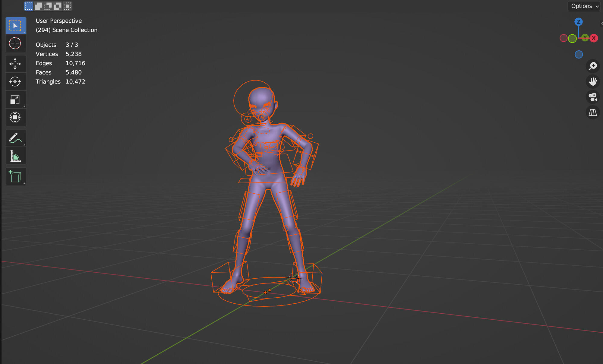Snap view to the Z axis gizmo
This screenshot has height=364, width=603.
pos(578,22)
